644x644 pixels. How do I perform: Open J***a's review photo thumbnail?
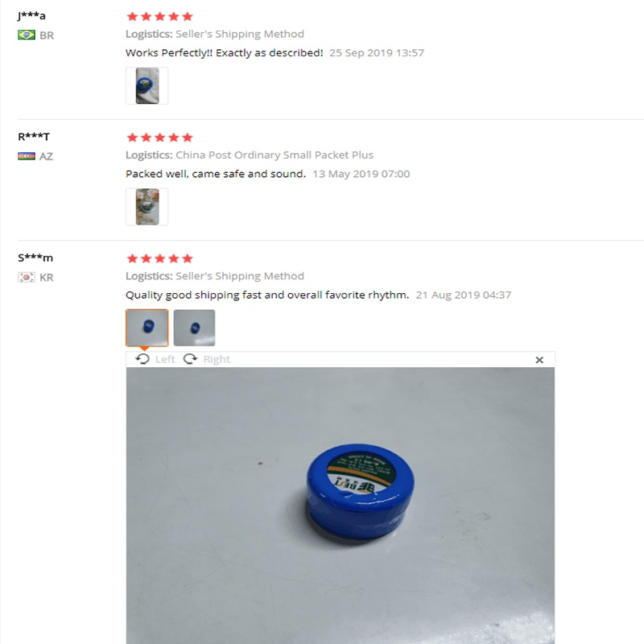[147, 86]
